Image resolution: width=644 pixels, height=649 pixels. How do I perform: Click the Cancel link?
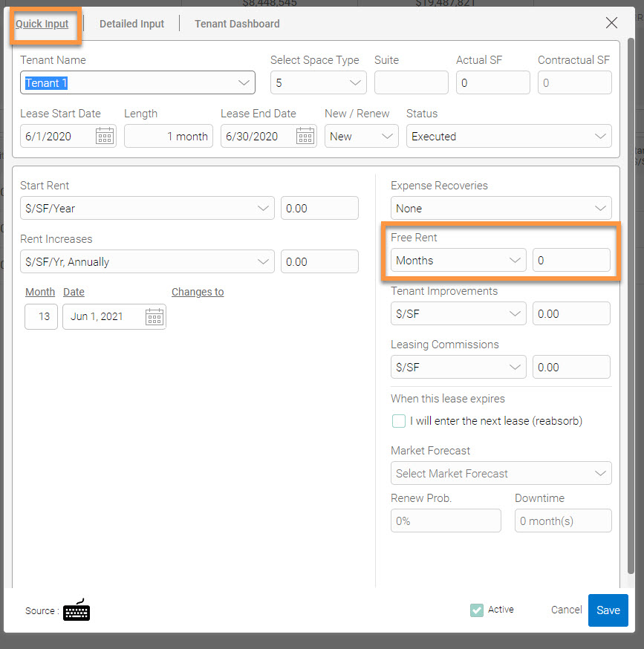click(x=566, y=610)
